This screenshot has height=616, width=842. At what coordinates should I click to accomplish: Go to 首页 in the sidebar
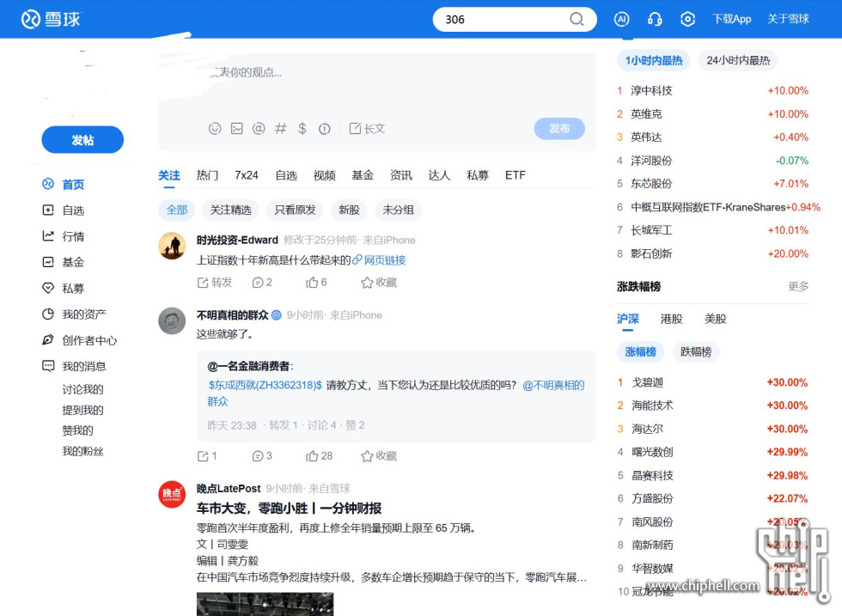(64, 184)
